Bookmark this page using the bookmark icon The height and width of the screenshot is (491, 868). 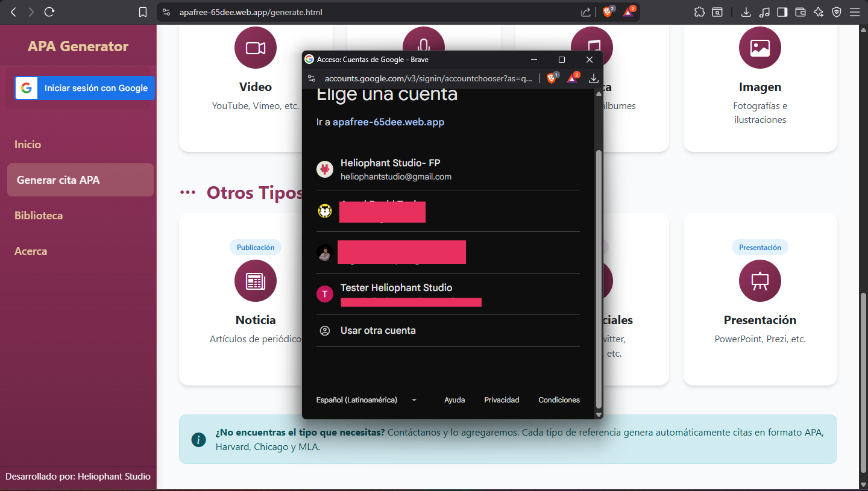(143, 12)
